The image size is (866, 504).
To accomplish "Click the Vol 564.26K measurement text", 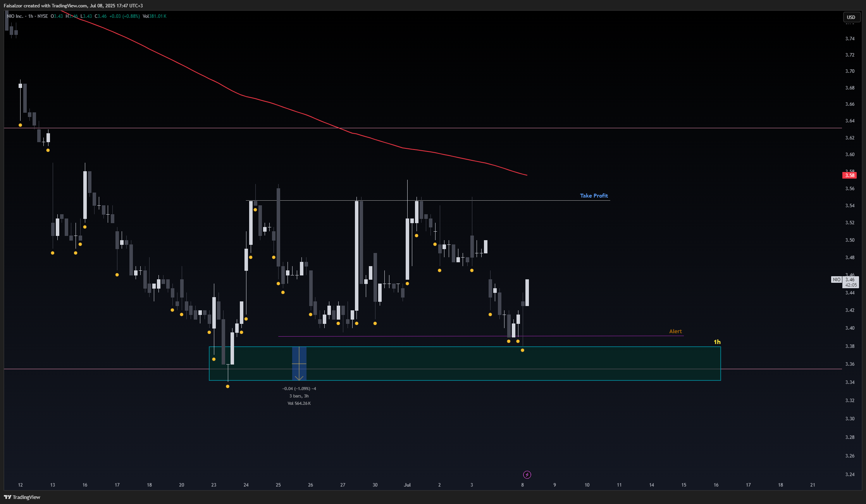I will pyautogui.click(x=299, y=403).
